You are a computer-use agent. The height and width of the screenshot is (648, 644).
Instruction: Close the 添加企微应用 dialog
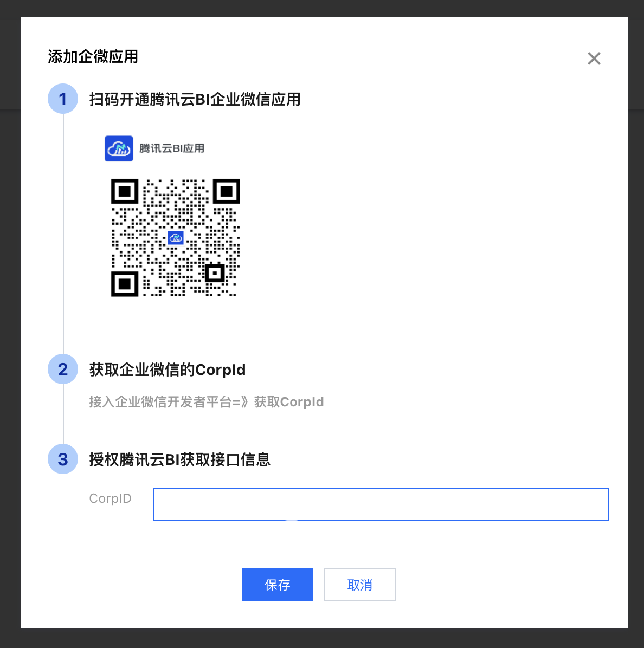tap(594, 59)
